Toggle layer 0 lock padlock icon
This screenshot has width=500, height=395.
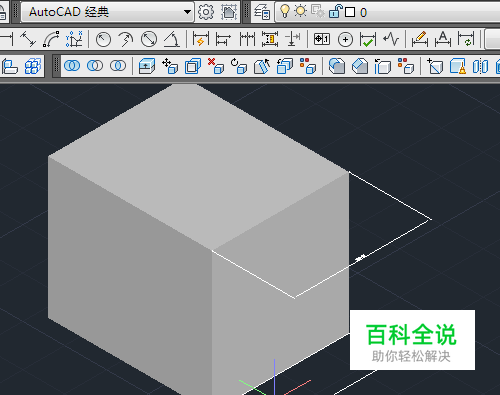(335, 12)
